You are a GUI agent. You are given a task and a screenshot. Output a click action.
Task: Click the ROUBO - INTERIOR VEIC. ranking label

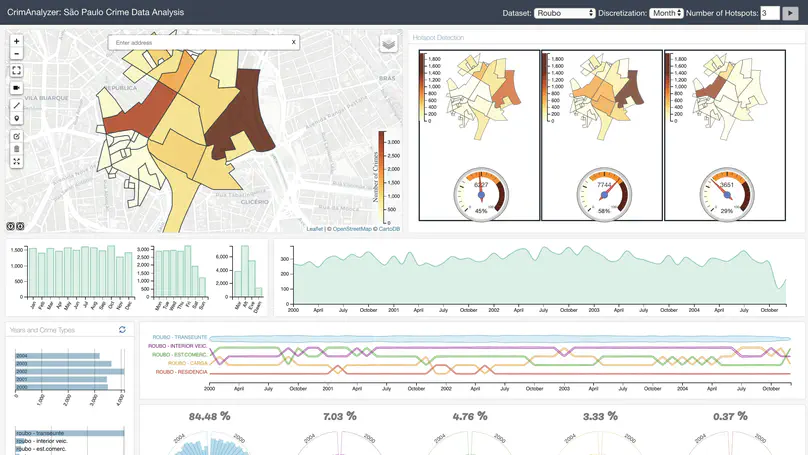178,346
